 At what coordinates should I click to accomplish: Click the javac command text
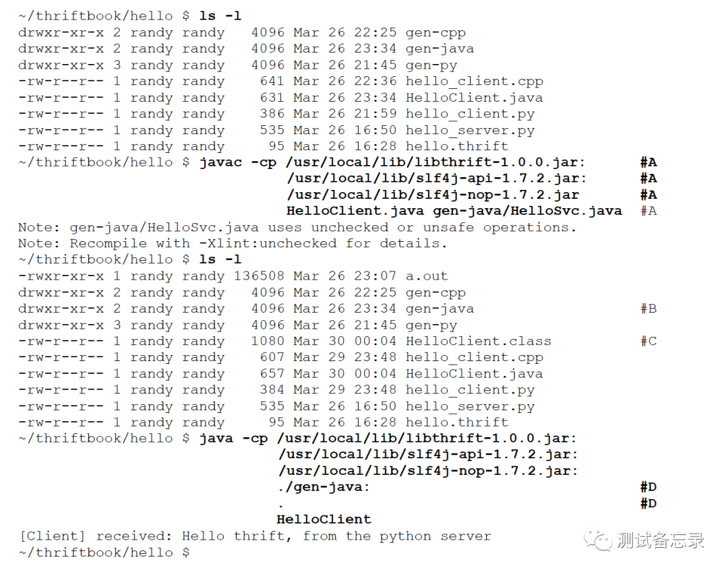coord(221,162)
